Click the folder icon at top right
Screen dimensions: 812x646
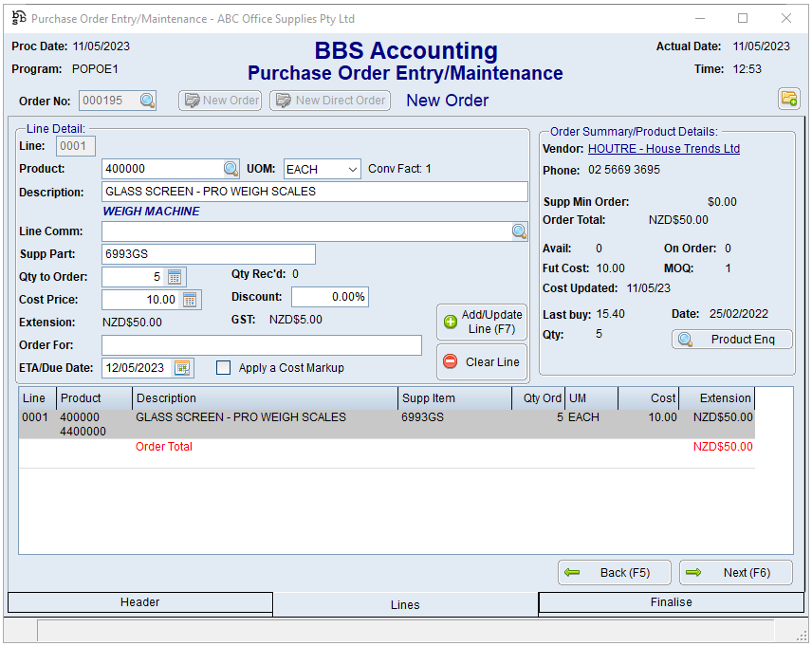(x=788, y=99)
